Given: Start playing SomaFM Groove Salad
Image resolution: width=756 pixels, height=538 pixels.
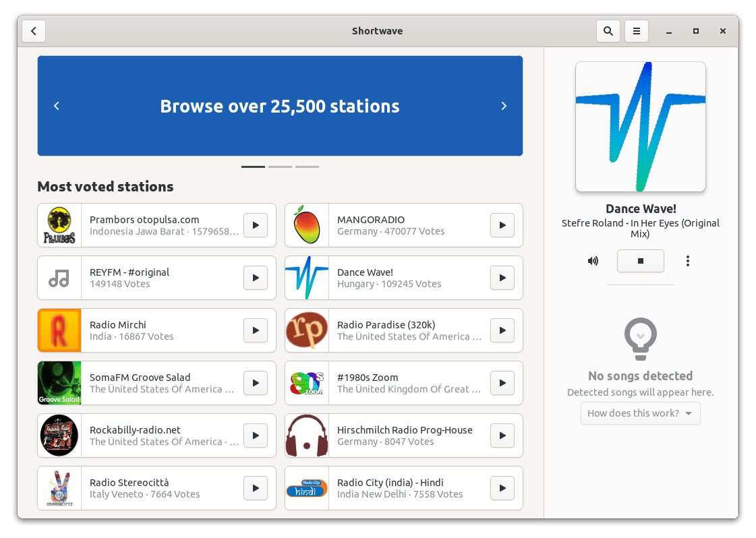Looking at the screenshot, I should tap(256, 383).
